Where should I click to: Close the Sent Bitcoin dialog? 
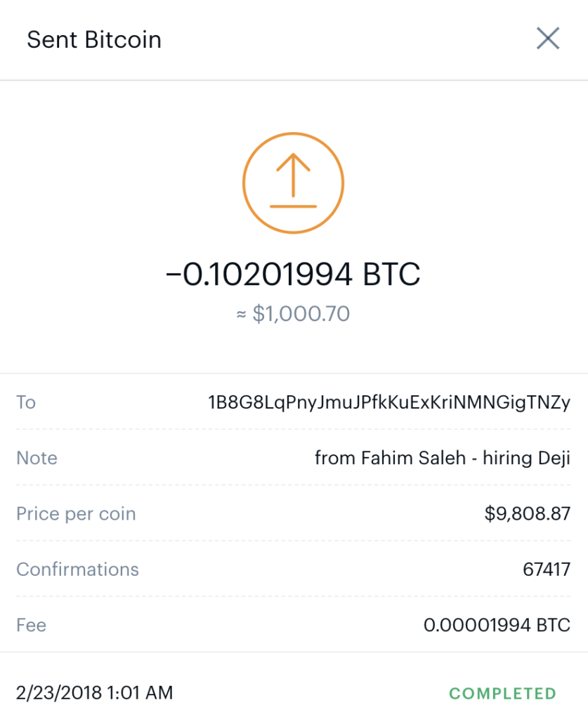point(547,39)
